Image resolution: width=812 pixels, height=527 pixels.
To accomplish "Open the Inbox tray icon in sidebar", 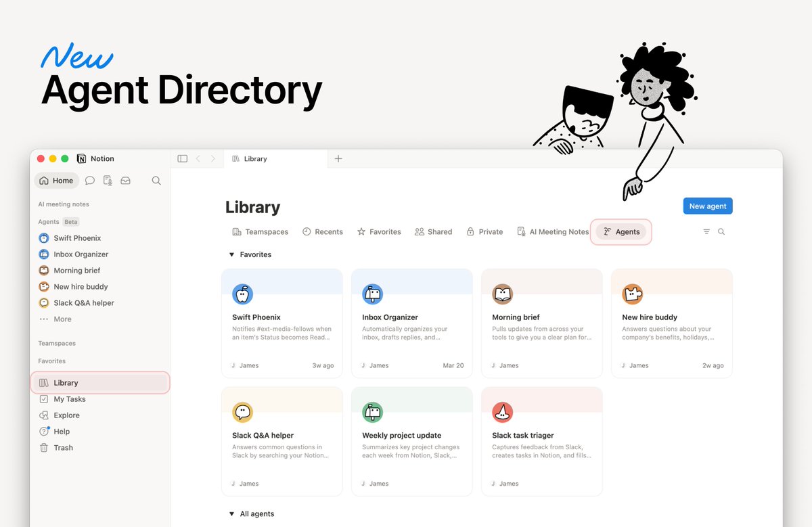I will pos(125,181).
